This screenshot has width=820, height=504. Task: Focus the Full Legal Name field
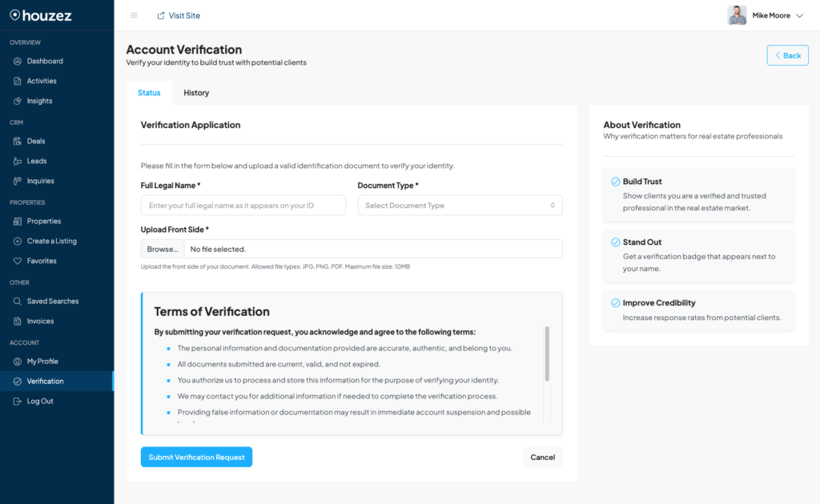click(243, 206)
